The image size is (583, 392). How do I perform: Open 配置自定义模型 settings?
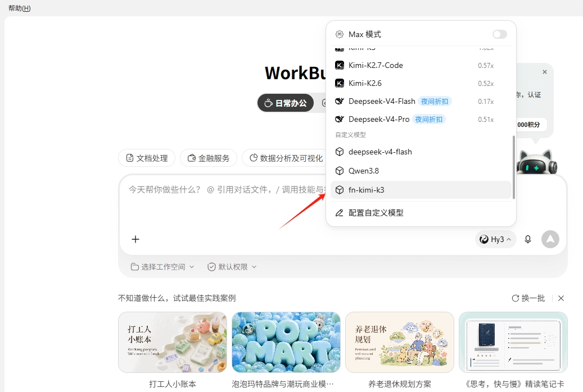pyautogui.click(x=421, y=213)
